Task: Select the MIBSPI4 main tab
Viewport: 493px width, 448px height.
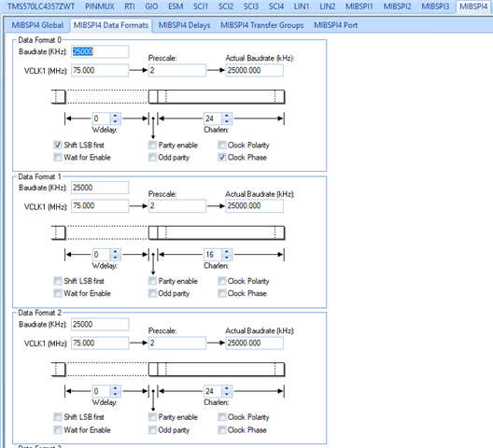Action: pyautogui.click(x=473, y=7)
